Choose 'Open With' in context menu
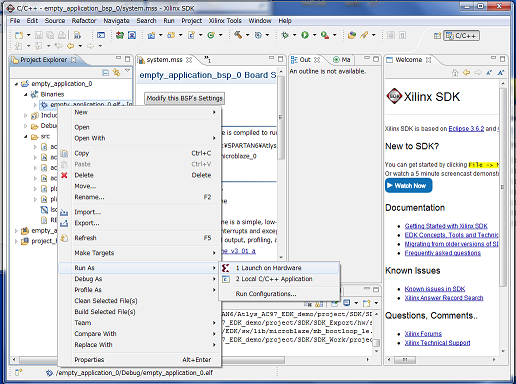This screenshot has height=384, width=516. [139, 138]
